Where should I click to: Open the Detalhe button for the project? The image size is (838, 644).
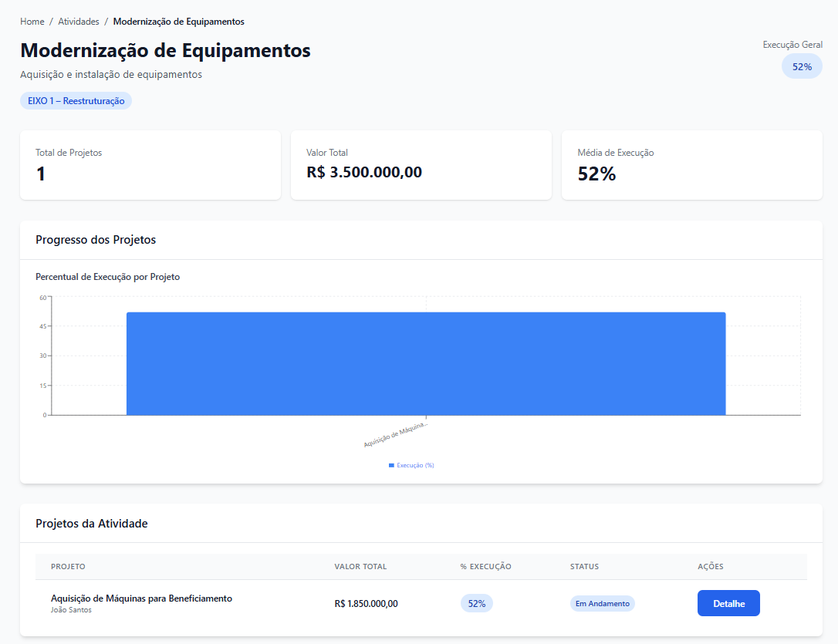click(x=728, y=603)
